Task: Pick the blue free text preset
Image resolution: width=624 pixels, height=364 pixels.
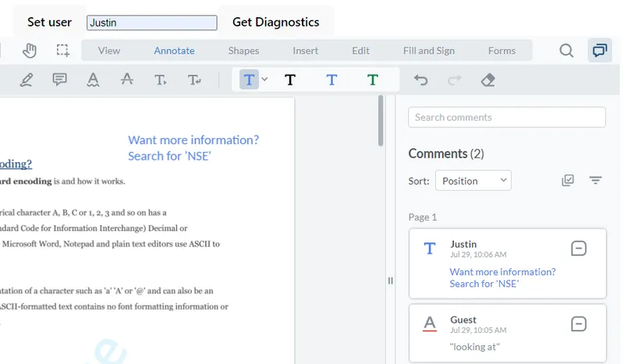Action: (331, 80)
